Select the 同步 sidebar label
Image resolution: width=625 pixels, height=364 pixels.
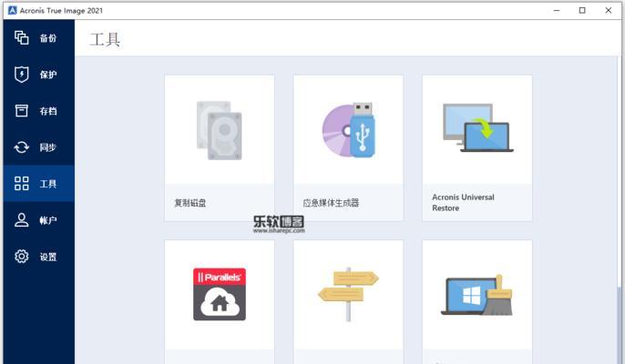[x=47, y=147]
